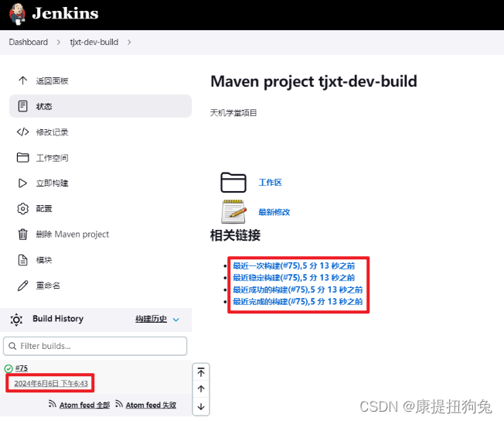The height and width of the screenshot is (421, 504).
Task: Click the page up arrow in build history
Action: tap(201, 389)
